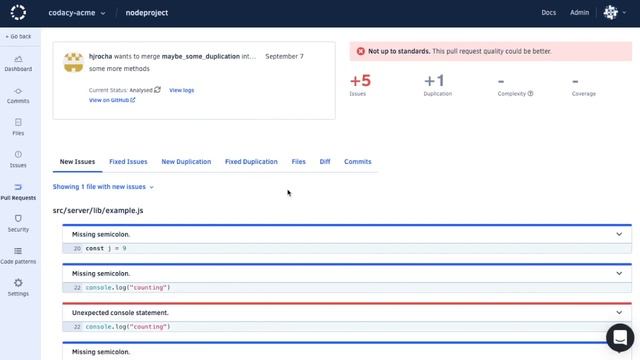The height and width of the screenshot is (360, 640).
Task: Open the codacy-acme organization dropdown
Action: tap(77, 13)
